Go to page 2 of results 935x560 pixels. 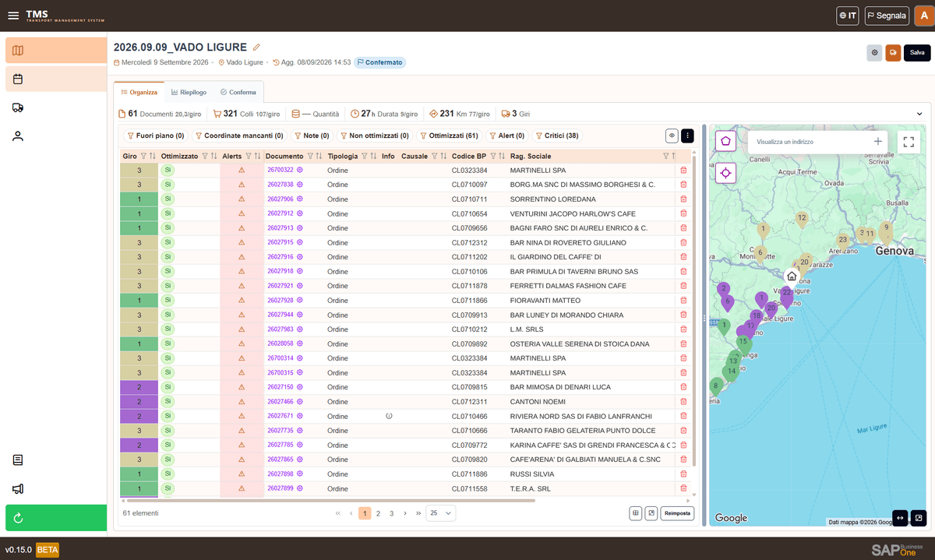point(378,513)
